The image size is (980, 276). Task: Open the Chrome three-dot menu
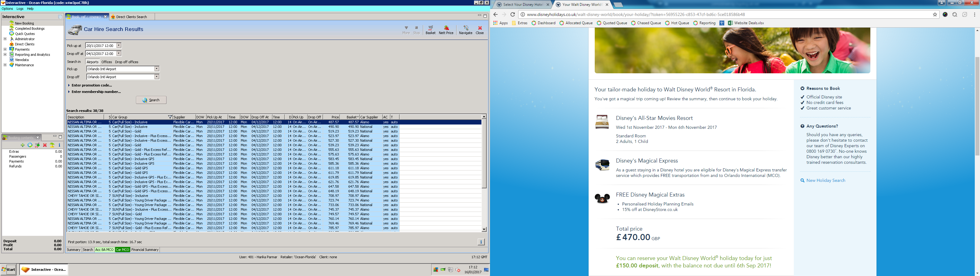pos(974,14)
